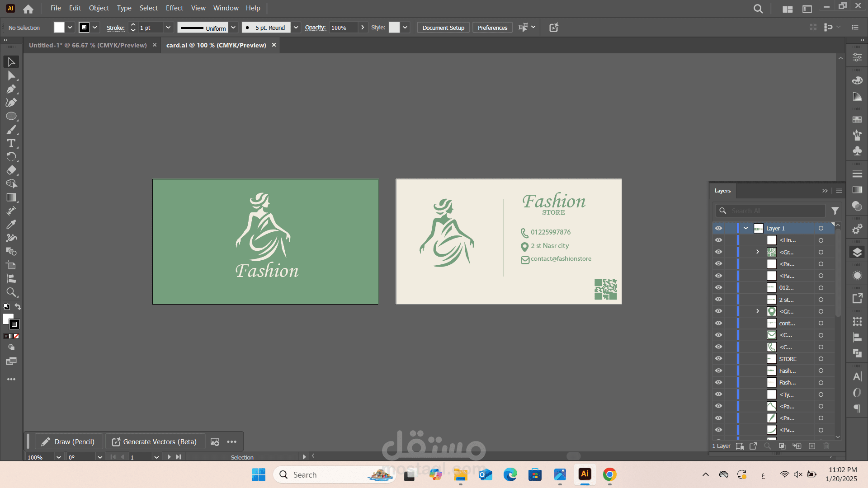The width and height of the screenshot is (868, 488).
Task: Select the Zoom tool magnifier
Action: click(11, 292)
